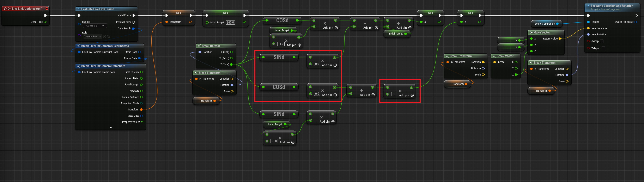Click the Field Of View output pin
This screenshot has height=182, width=644.
(x=142, y=72)
